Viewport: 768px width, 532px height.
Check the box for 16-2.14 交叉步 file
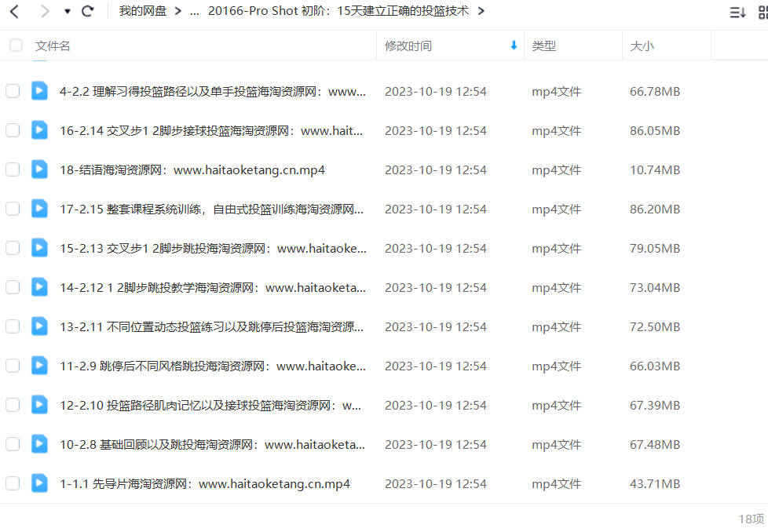click(13, 130)
